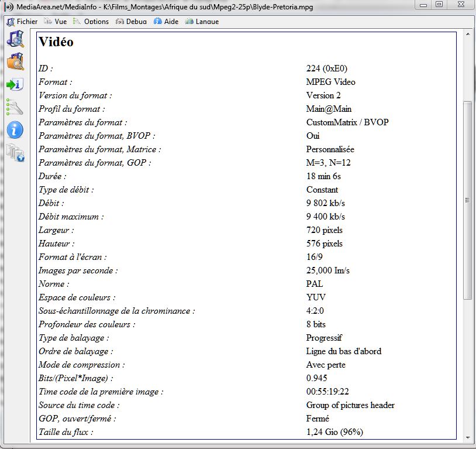
Task: Click the Taille du flux label
Action: (66, 431)
